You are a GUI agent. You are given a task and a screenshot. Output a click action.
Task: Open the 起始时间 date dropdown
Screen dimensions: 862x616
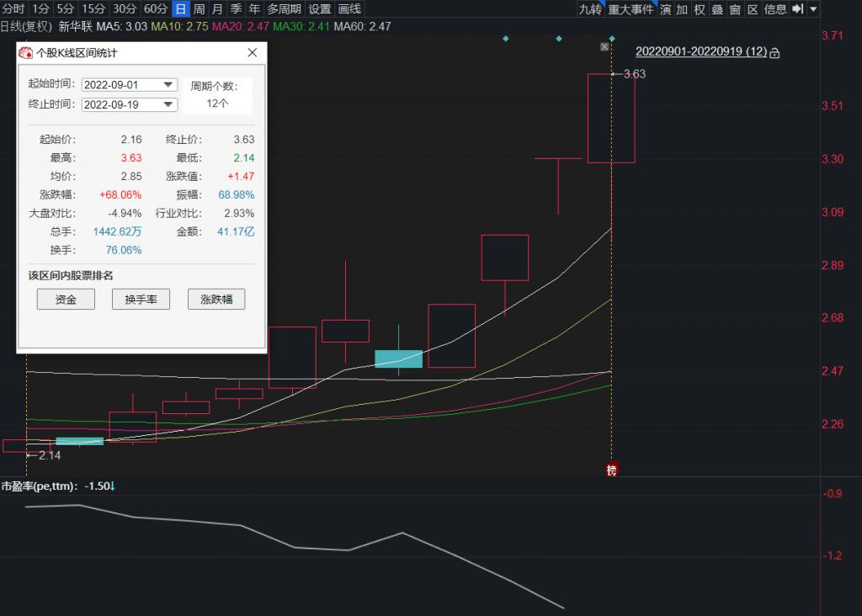click(168, 84)
